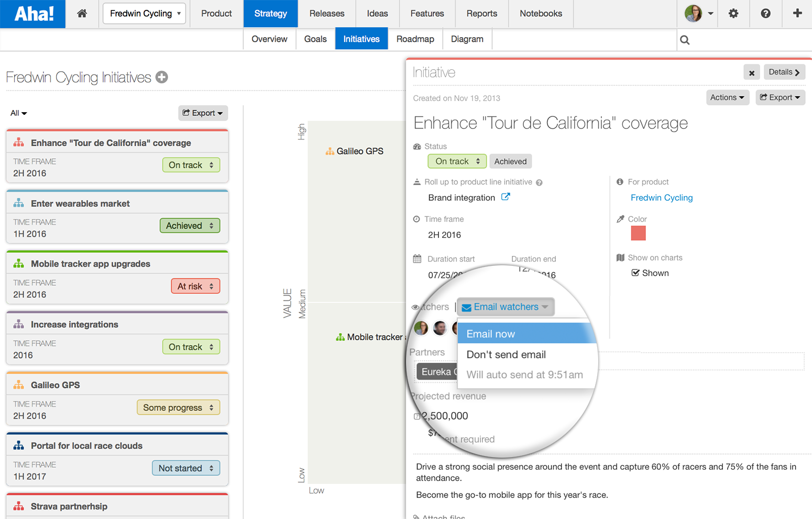Switch to the Roadmap sub-tab
812x519 pixels.
tap(415, 39)
